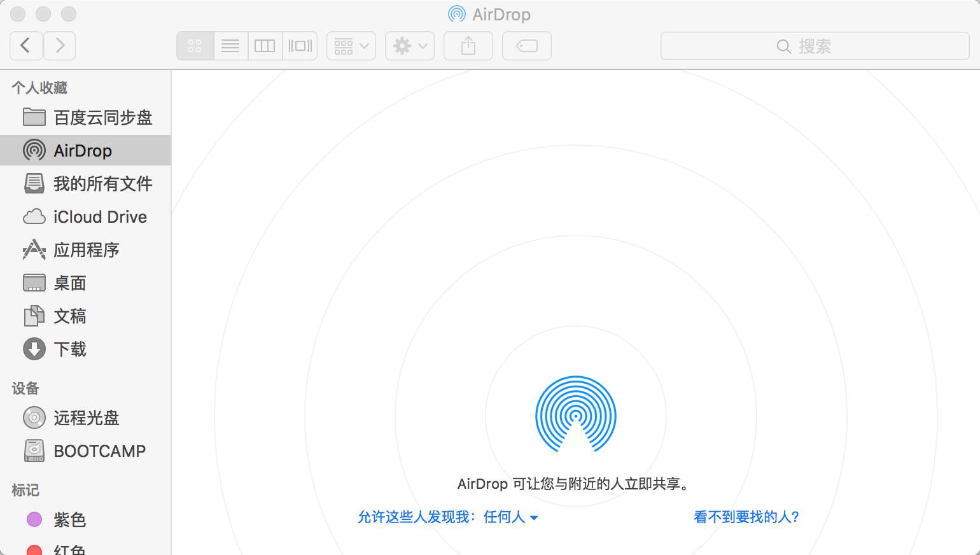The image size is (980, 555).
Task: Open the gear action menu
Action: click(x=409, y=46)
